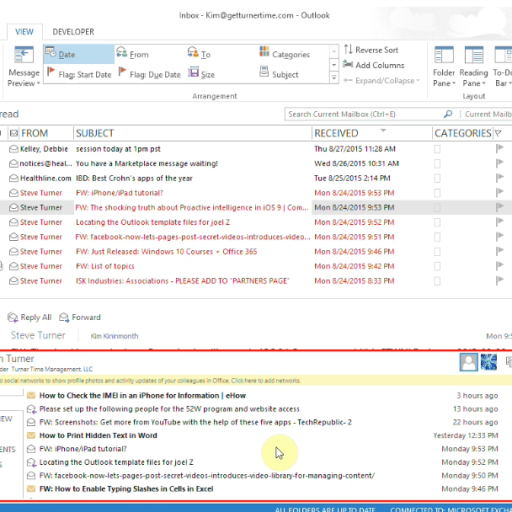Flag the Kelley, Debbie message
Screen dimensions: 512x512
click(499, 149)
